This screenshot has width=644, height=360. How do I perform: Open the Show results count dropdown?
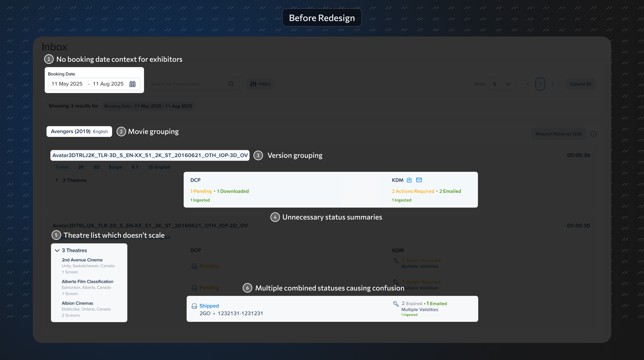point(503,84)
